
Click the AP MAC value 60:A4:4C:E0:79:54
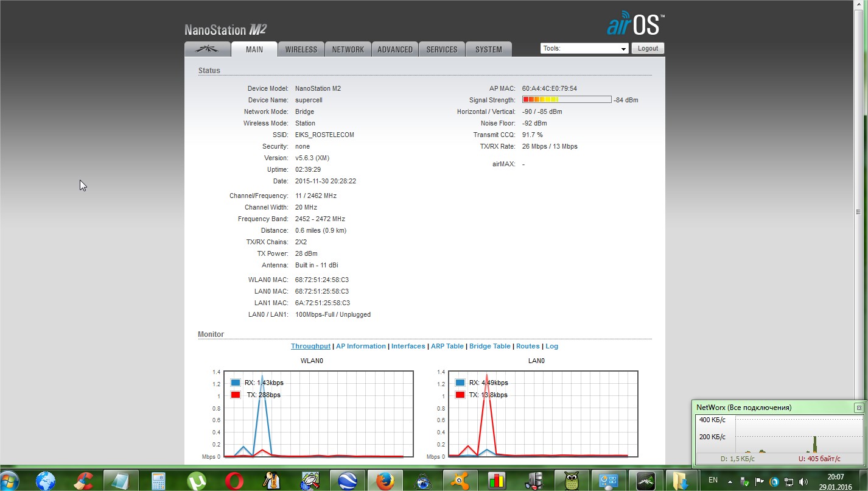[x=550, y=88]
